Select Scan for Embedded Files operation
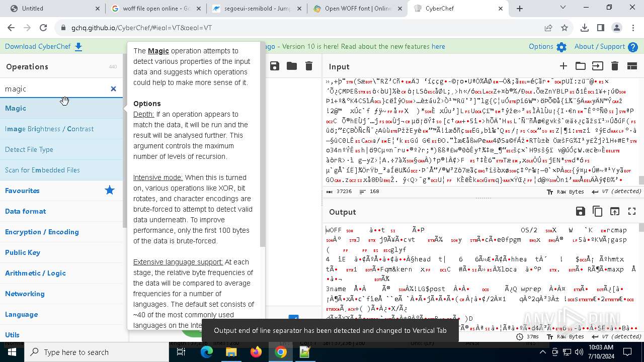Screen dimensions: 644x362 click(x=61, y=170)
